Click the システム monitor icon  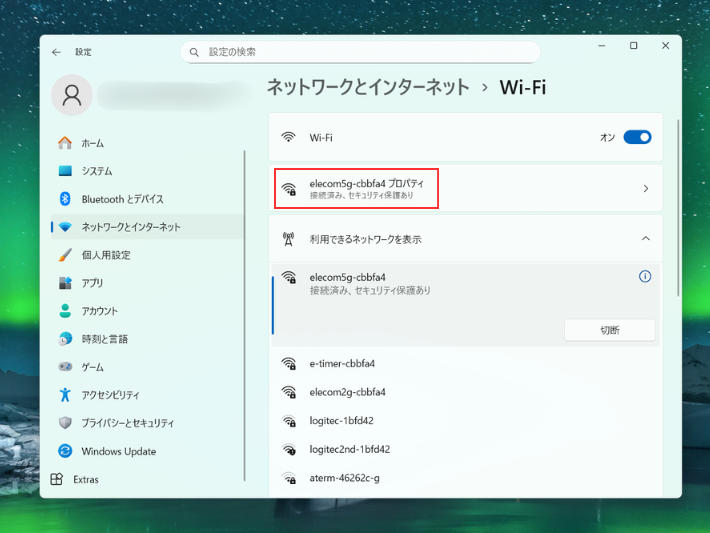(65, 171)
